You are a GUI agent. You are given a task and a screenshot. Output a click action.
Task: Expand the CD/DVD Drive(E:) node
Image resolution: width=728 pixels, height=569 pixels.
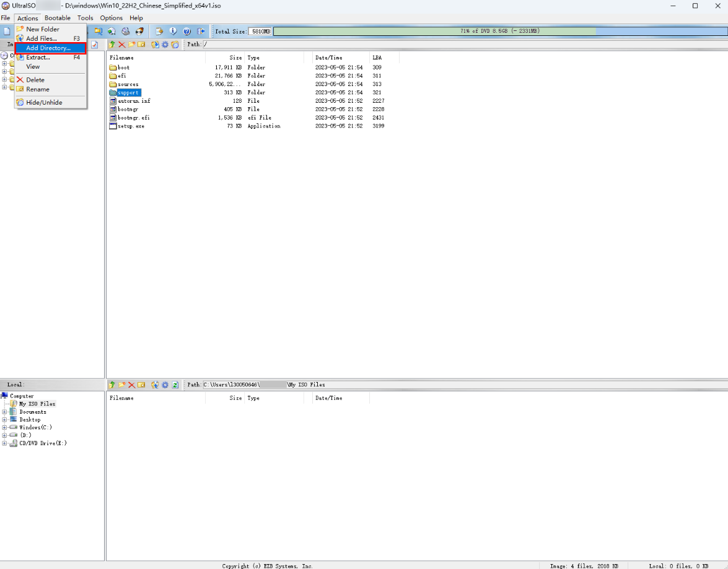(4, 443)
